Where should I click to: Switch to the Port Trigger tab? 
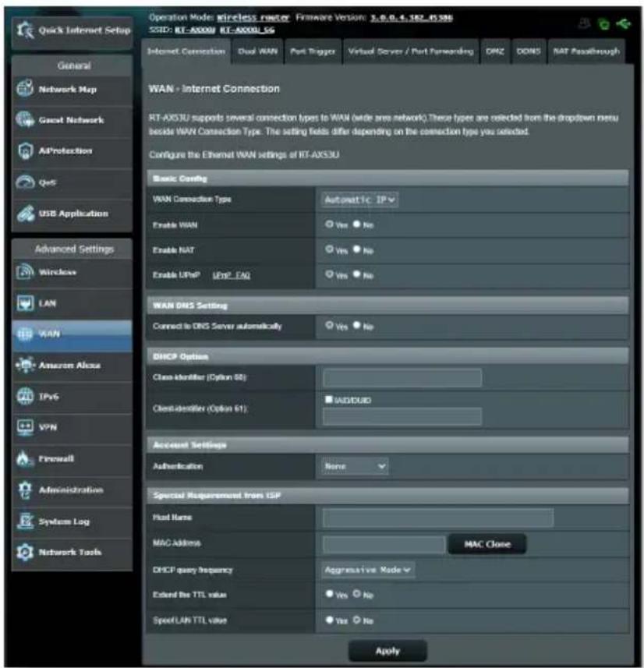(x=313, y=51)
